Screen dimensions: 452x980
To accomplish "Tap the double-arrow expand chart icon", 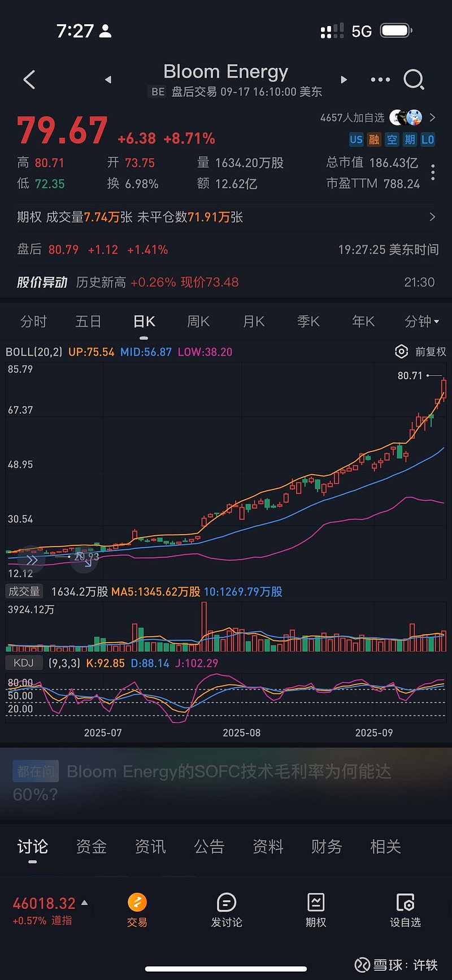I will click(x=32, y=560).
